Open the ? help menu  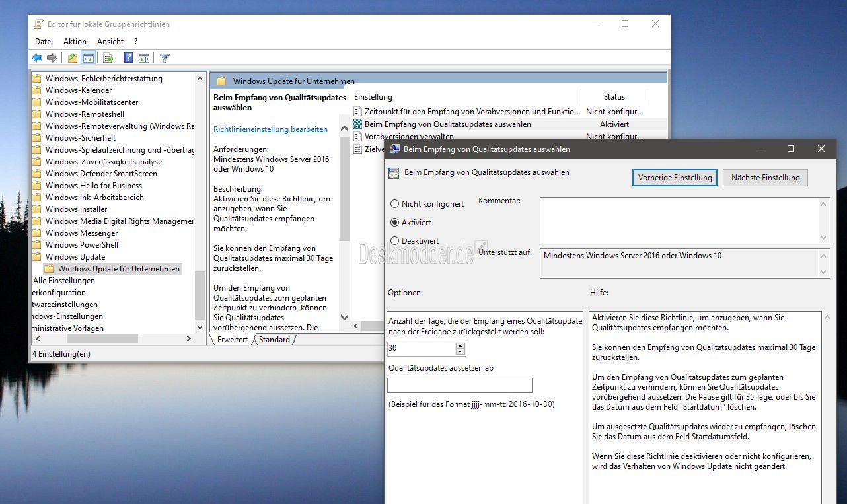tap(135, 42)
